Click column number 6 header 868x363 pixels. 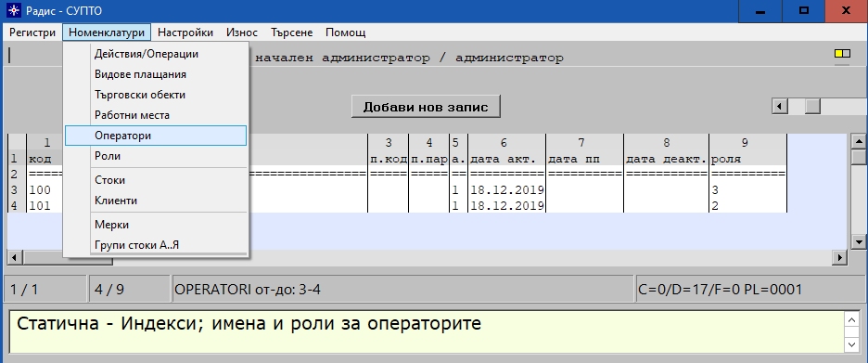click(506, 143)
